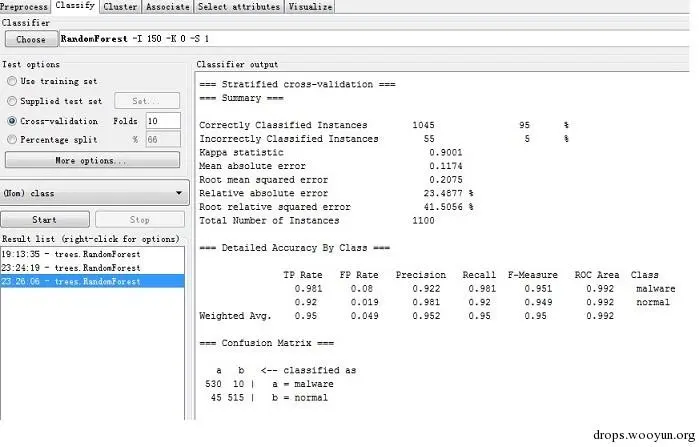Click the TP Rate column header

[x=303, y=275]
